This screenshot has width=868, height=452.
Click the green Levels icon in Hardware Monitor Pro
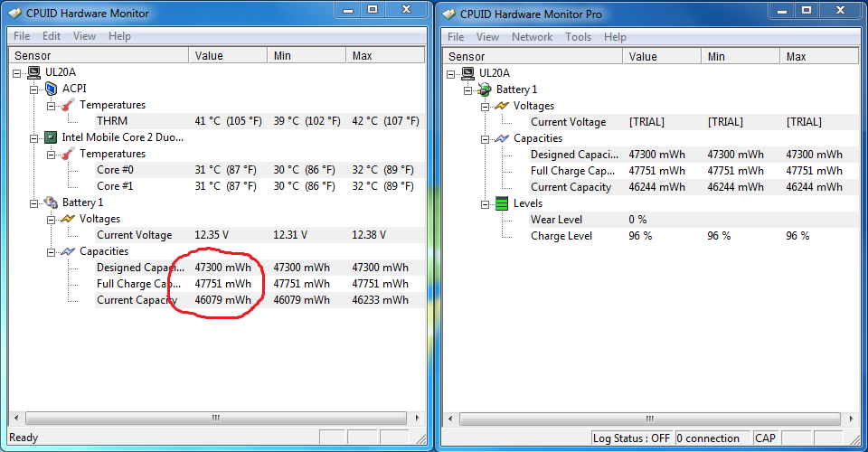pos(502,203)
